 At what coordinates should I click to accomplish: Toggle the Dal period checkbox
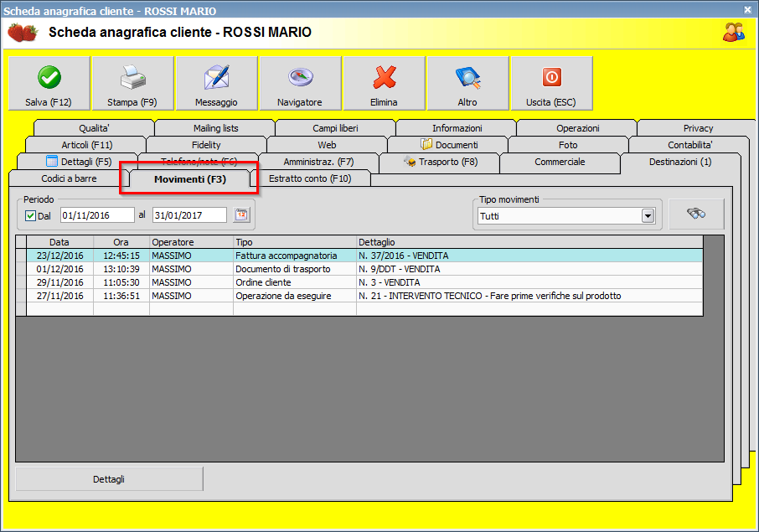31,216
